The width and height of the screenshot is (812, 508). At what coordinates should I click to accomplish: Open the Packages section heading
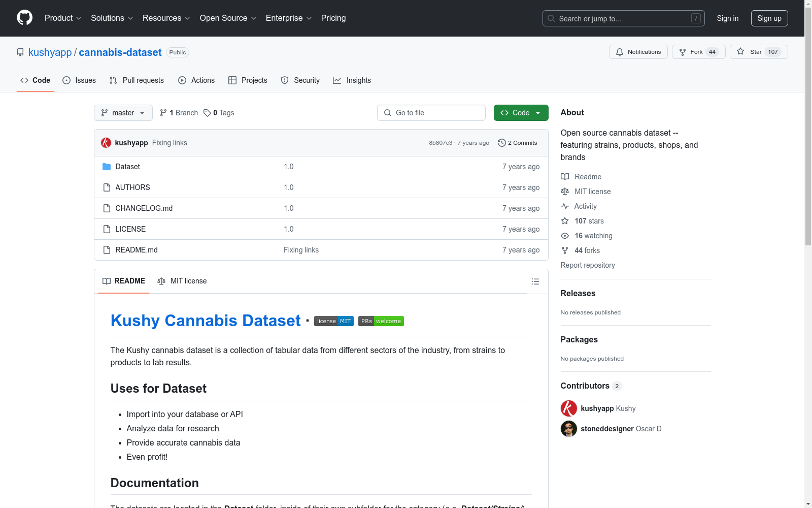(x=579, y=339)
